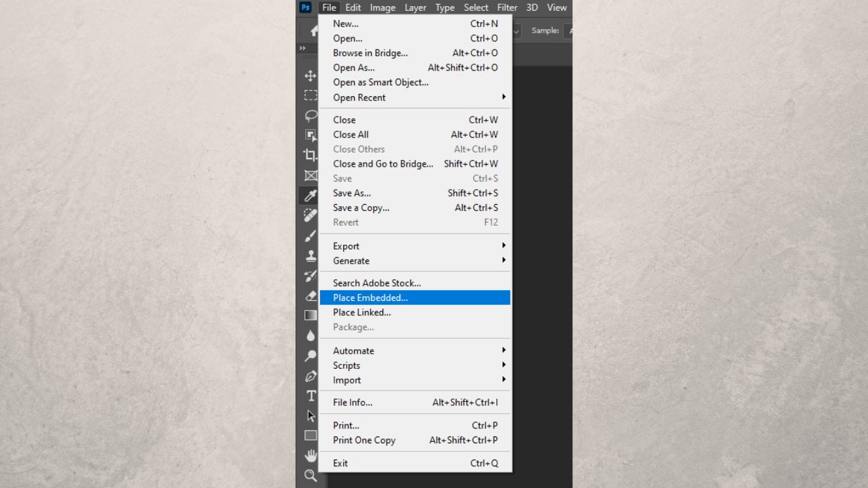Image resolution: width=868 pixels, height=488 pixels.
Task: Choose Browse in Bridge
Action: point(415,53)
